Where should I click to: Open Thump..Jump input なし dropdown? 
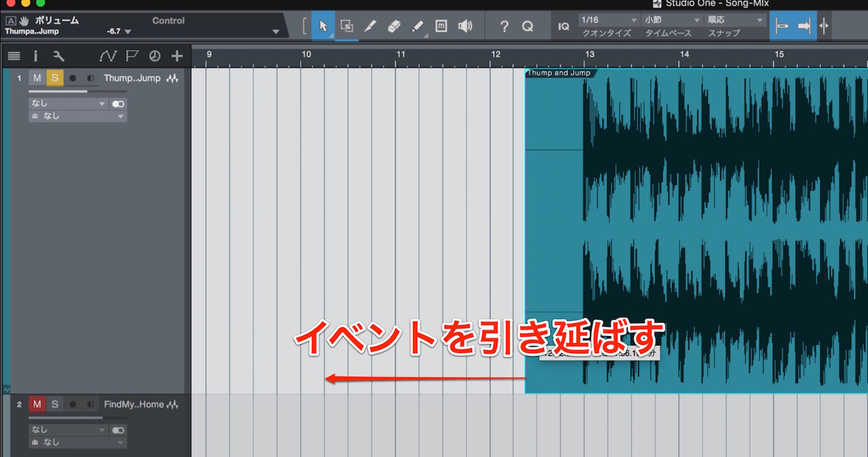tap(68, 103)
